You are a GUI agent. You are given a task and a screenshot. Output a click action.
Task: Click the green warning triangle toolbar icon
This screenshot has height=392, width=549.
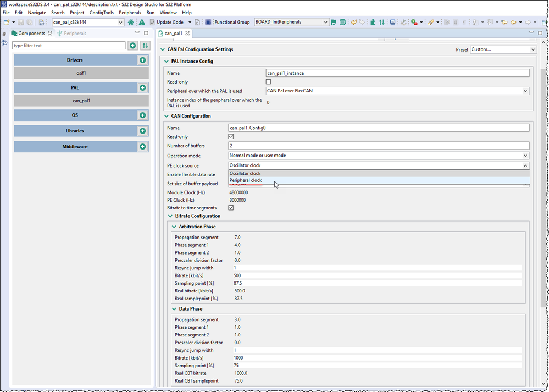point(141,23)
